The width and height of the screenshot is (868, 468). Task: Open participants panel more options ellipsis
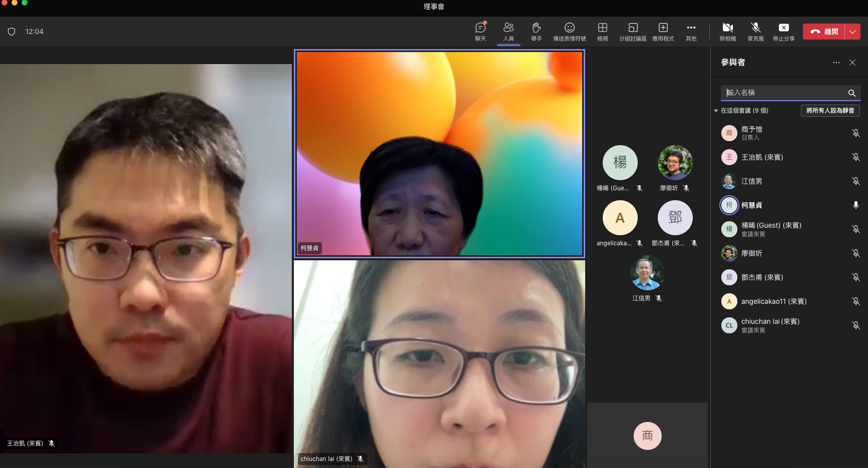coord(836,63)
